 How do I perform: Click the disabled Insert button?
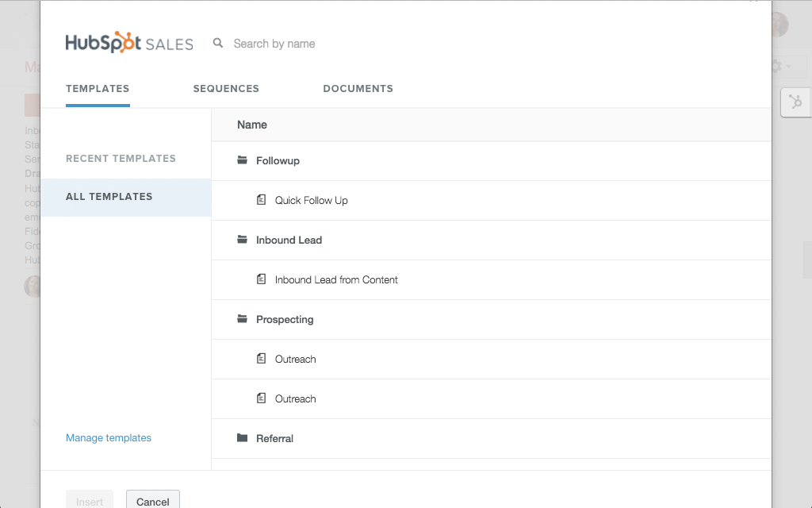point(90,500)
